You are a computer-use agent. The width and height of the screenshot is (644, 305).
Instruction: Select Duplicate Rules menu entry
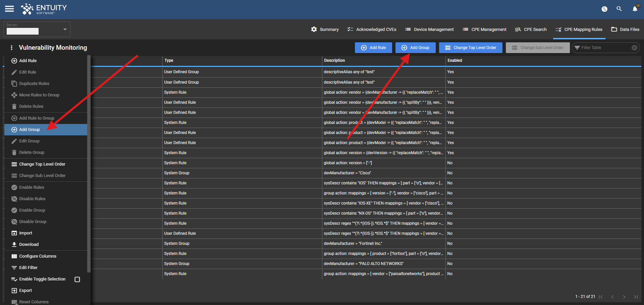(x=46, y=84)
